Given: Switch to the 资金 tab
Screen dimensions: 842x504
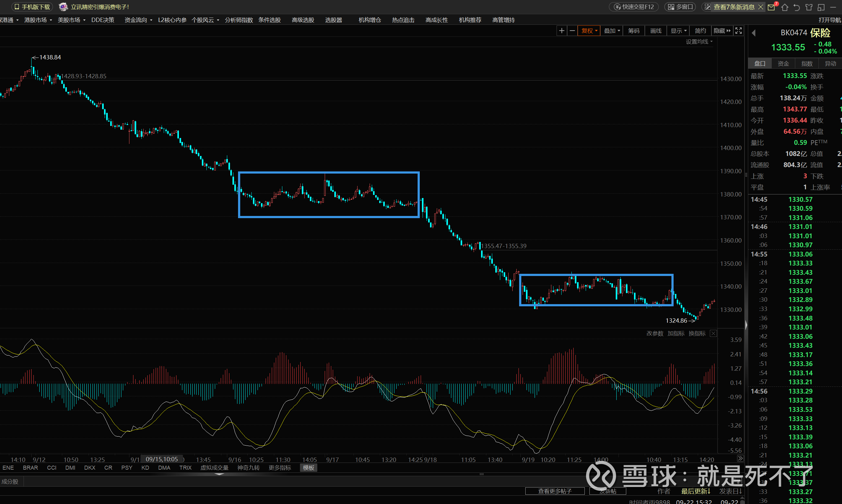Looking at the screenshot, I should pos(783,63).
